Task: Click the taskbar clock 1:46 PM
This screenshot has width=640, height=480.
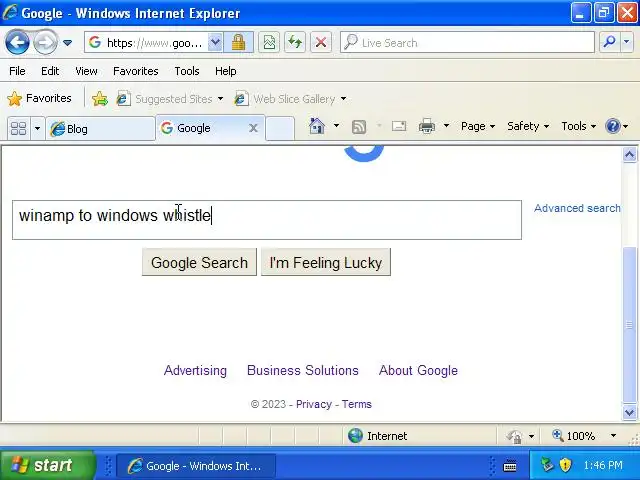Action: pos(603,465)
